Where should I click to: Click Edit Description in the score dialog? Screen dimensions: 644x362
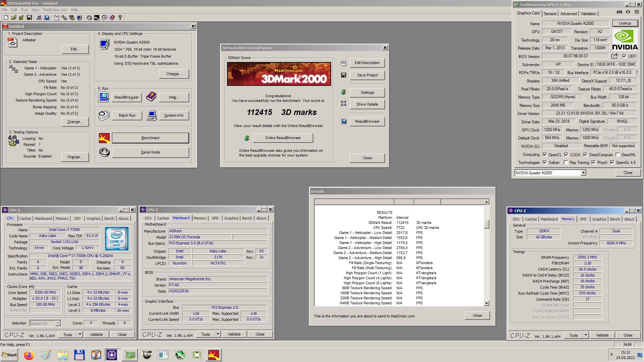pyautogui.click(x=367, y=63)
